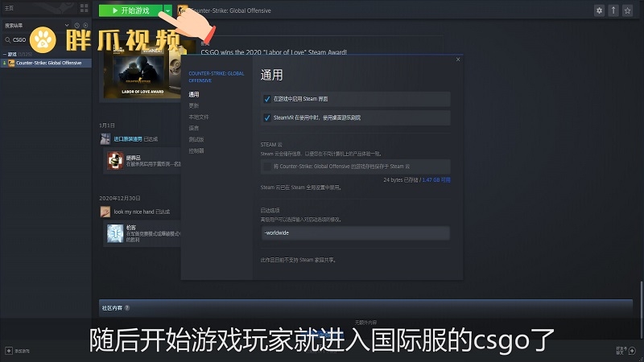644x362 pixels.
Task: Toggle Steam cloud save checkbox for CS:GO
Action: pos(267,167)
